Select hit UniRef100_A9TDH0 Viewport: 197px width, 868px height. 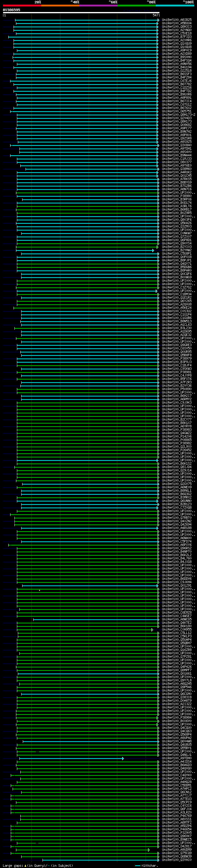(176, 758)
